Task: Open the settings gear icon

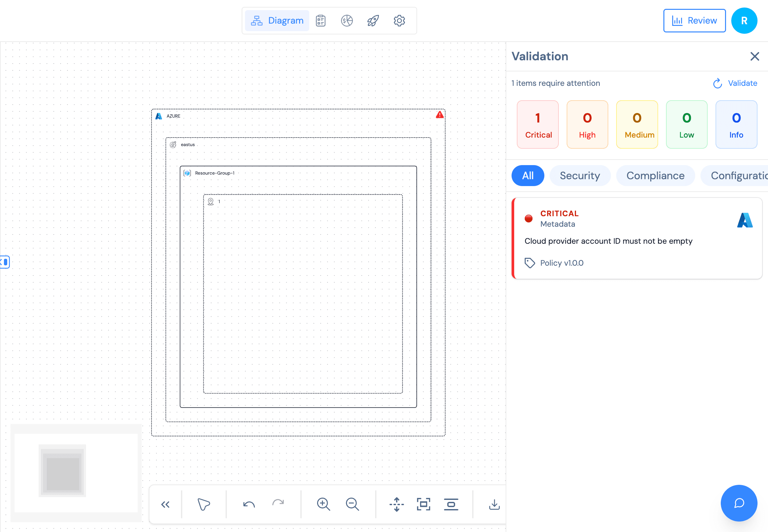Action: coord(399,21)
